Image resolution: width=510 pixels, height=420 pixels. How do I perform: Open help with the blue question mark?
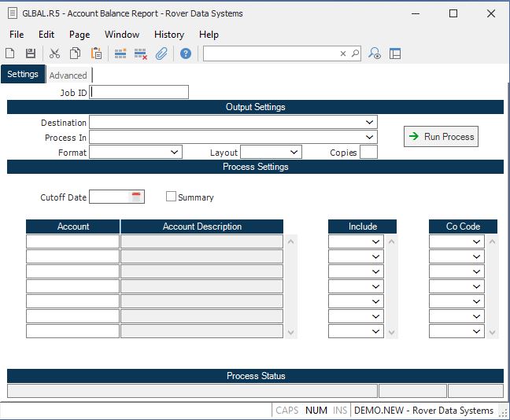coord(186,53)
